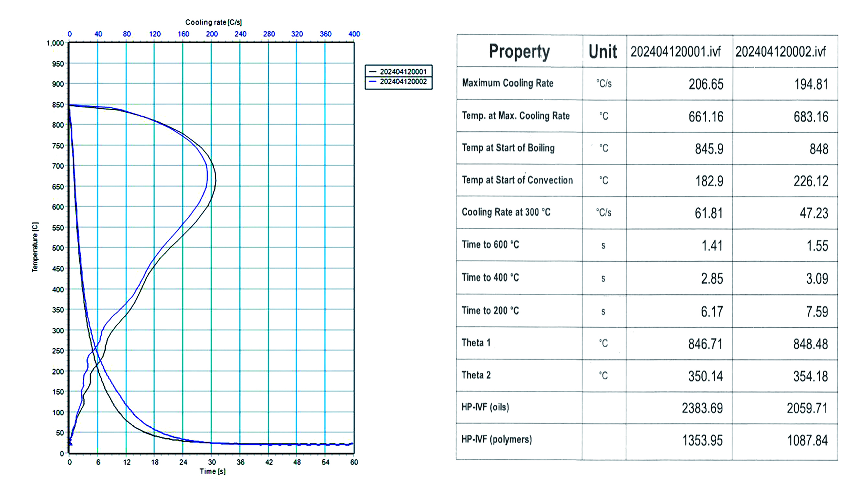
Task: Click legend entry 202404120002
Action: pyautogui.click(x=398, y=82)
